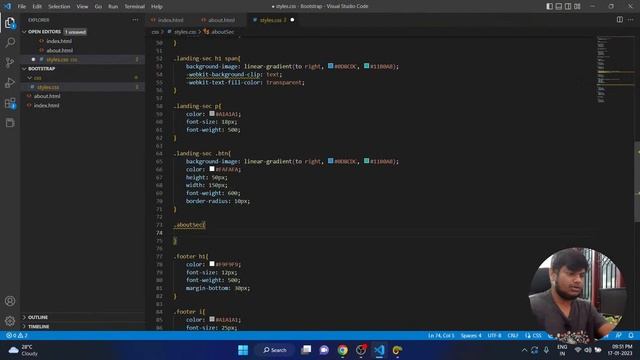Viewport: 640px width, 360px height.
Task: Click the editor vertical scrollbar
Action: point(637,182)
